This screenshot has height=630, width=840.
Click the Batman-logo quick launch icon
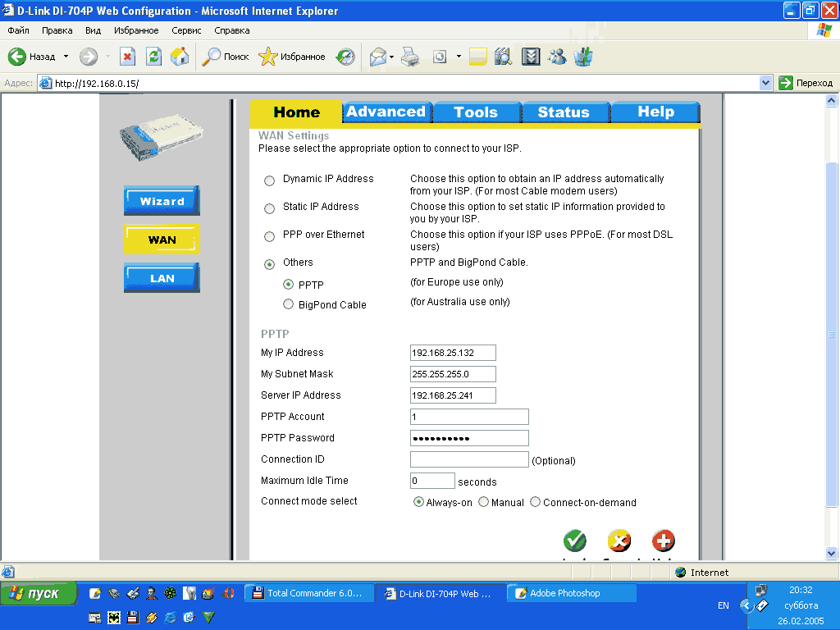(113, 618)
